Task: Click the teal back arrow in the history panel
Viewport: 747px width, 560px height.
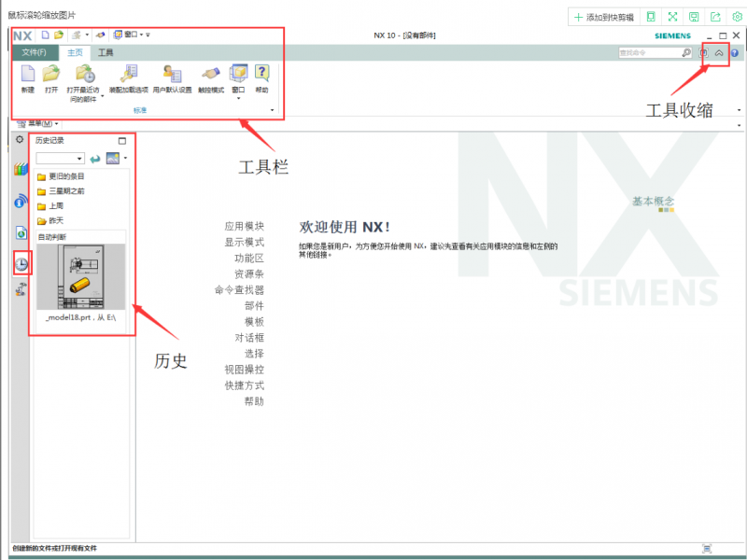Action: (x=95, y=159)
